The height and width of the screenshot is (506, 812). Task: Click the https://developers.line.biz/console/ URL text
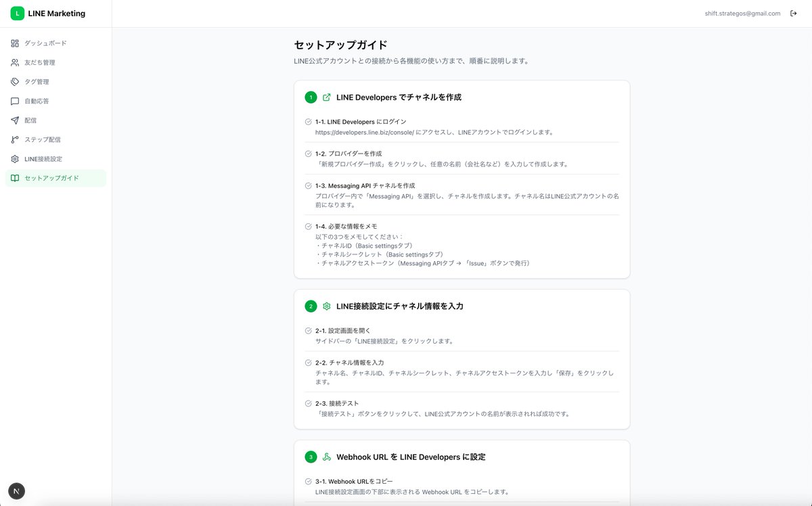[365, 133]
